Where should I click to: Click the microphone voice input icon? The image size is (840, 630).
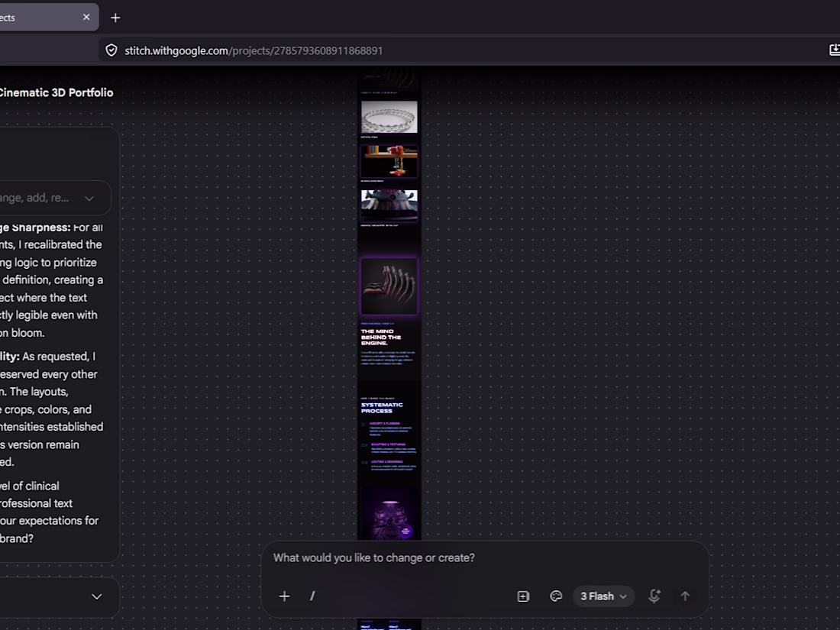[654, 596]
